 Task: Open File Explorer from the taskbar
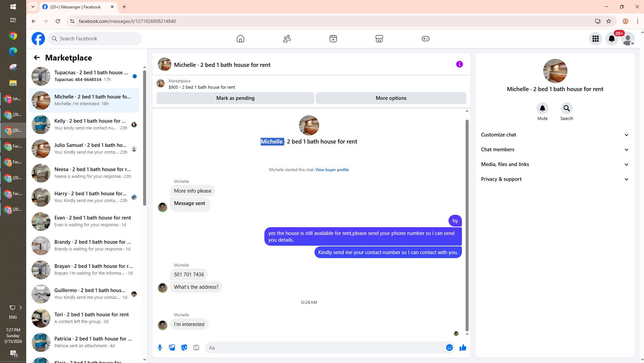(13, 83)
